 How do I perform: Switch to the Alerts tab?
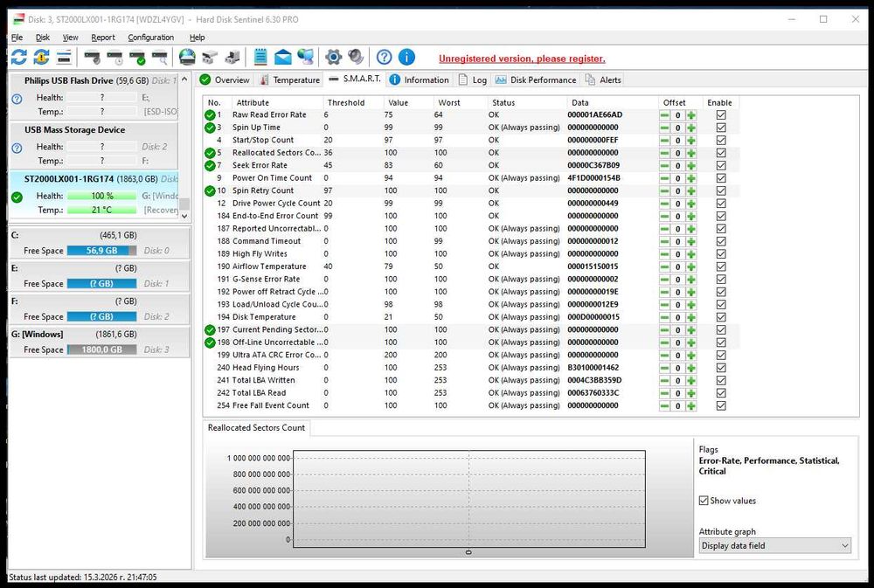coord(603,80)
